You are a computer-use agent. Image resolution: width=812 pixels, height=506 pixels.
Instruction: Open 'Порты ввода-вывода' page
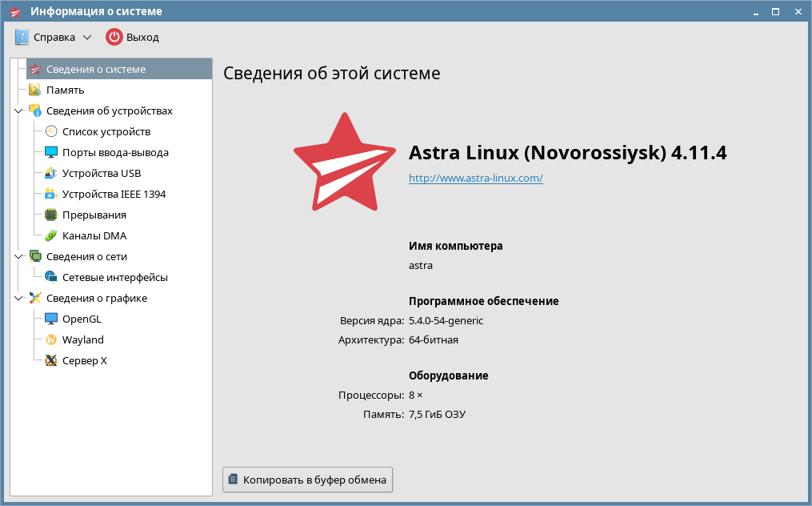click(x=115, y=152)
